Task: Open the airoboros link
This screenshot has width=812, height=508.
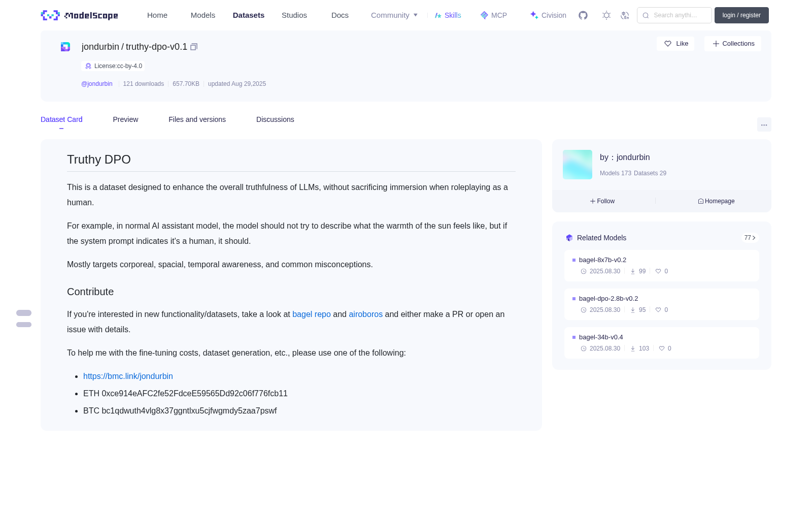Action: pos(366,314)
